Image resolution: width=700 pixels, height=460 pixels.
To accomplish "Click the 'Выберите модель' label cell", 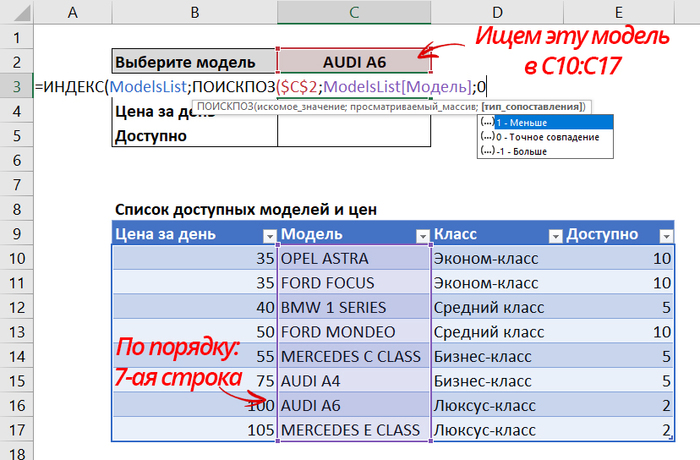I will pos(195,62).
